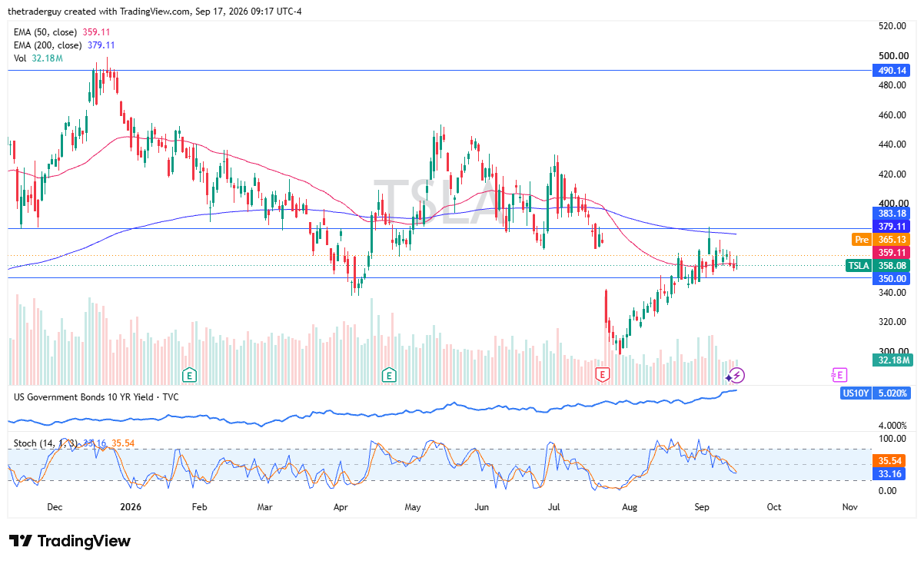Image resolution: width=924 pixels, height=564 pixels.
Task: Click the May label on time axis
Action: (413, 507)
